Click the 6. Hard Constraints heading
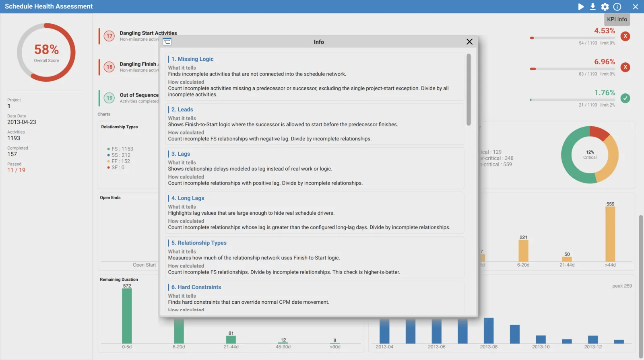The height and width of the screenshot is (360, 644). 196,287
